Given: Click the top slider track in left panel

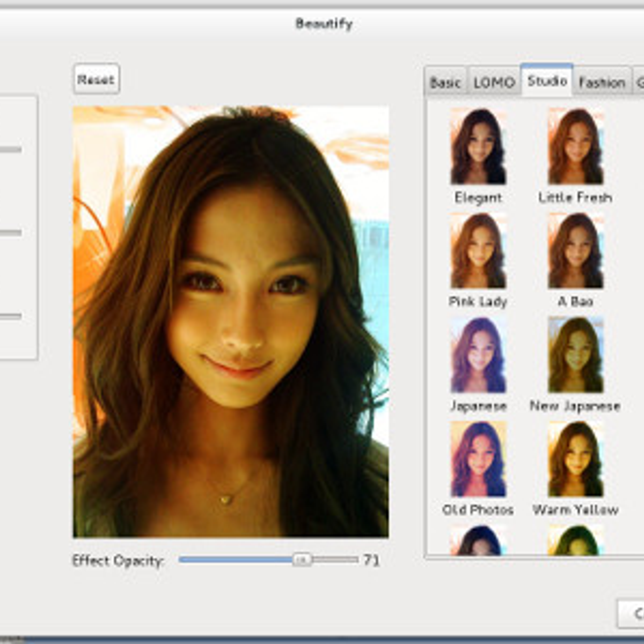Looking at the screenshot, I should [x=11, y=150].
